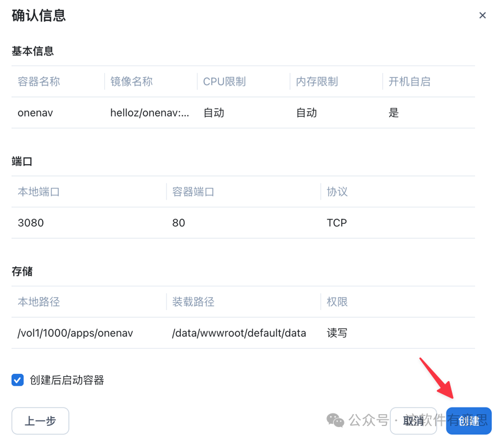Viewport: 504px width, 440px height.
Task: Click the 确认信息 dialog title
Action: tap(39, 16)
